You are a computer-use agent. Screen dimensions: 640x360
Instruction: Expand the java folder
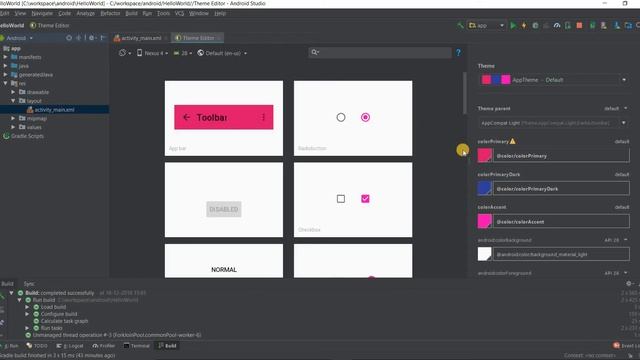coord(5,66)
